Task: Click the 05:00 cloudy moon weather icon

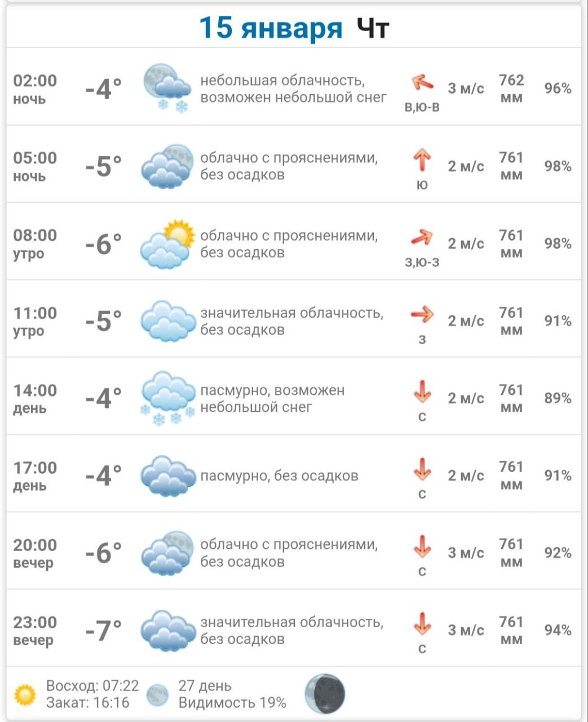Action: click(167, 166)
